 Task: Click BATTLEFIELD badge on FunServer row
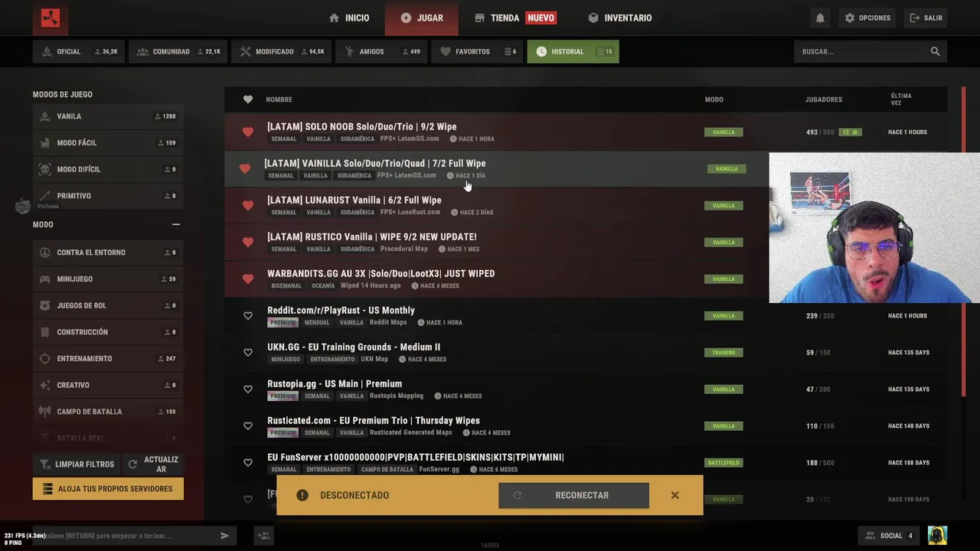pyautogui.click(x=724, y=462)
